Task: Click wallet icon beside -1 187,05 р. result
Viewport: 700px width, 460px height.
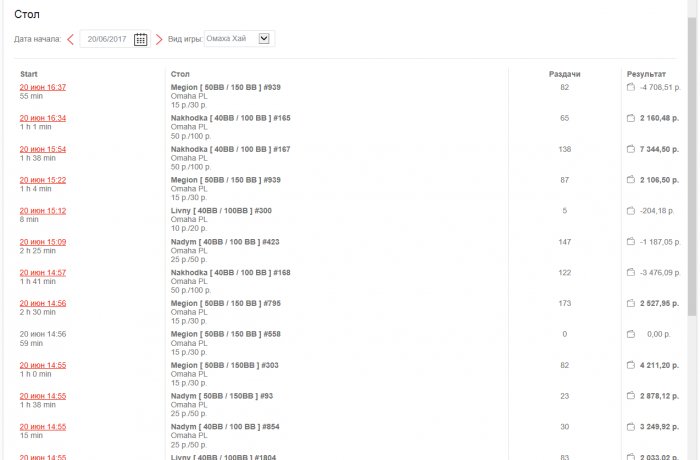Action: (x=630, y=242)
